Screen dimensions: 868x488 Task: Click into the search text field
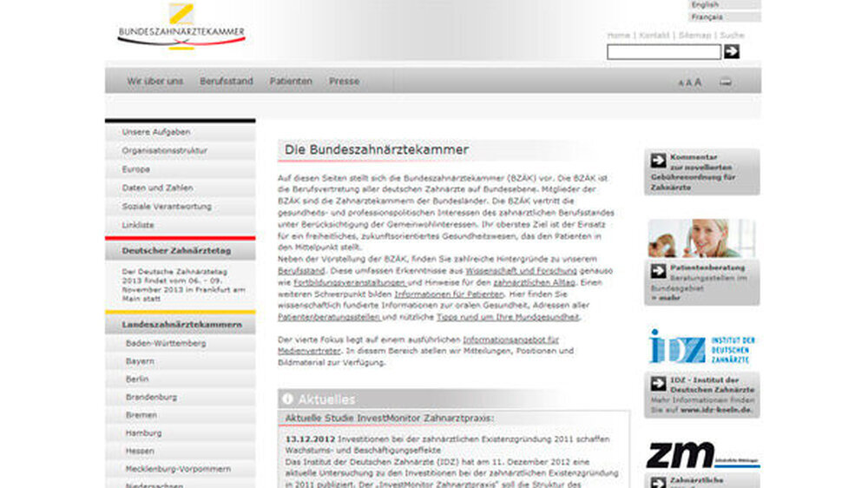(x=663, y=52)
